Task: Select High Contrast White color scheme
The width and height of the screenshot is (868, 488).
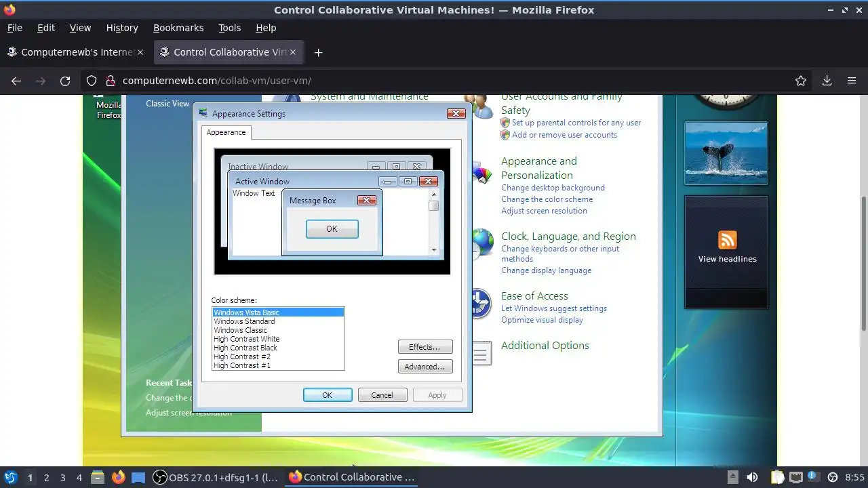Action: coord(278,339)
